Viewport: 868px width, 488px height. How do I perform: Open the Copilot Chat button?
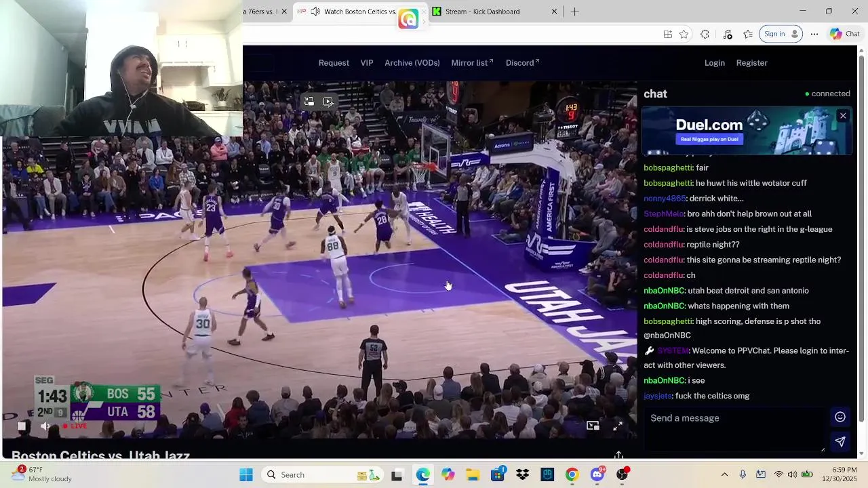845,34
